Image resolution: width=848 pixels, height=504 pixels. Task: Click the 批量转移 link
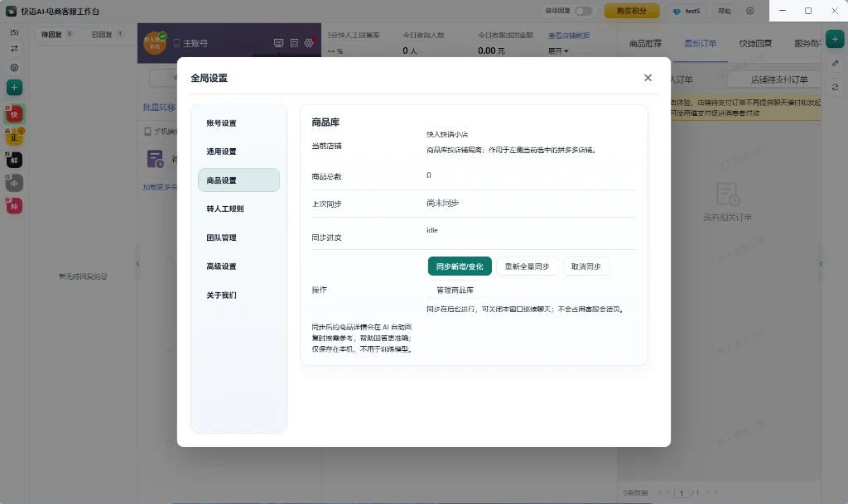click(x=159, y=108)
